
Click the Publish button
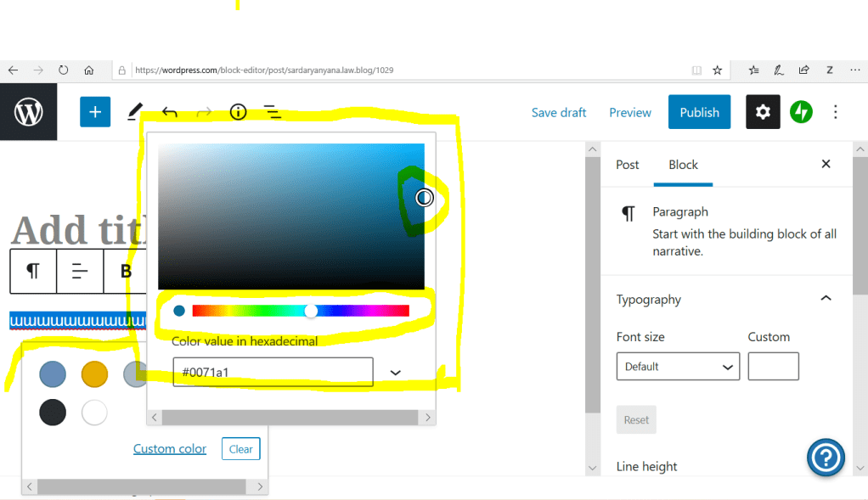point(699,112)
